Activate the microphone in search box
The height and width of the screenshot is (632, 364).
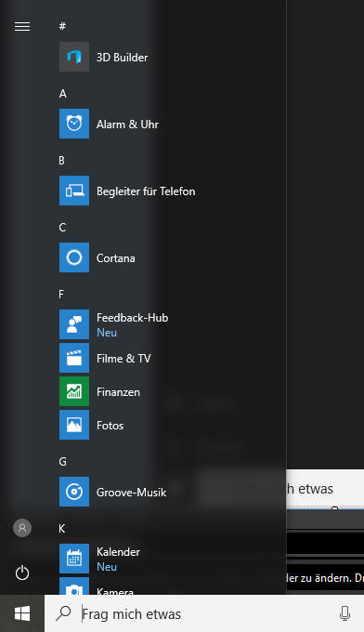[x=344, y=613]
